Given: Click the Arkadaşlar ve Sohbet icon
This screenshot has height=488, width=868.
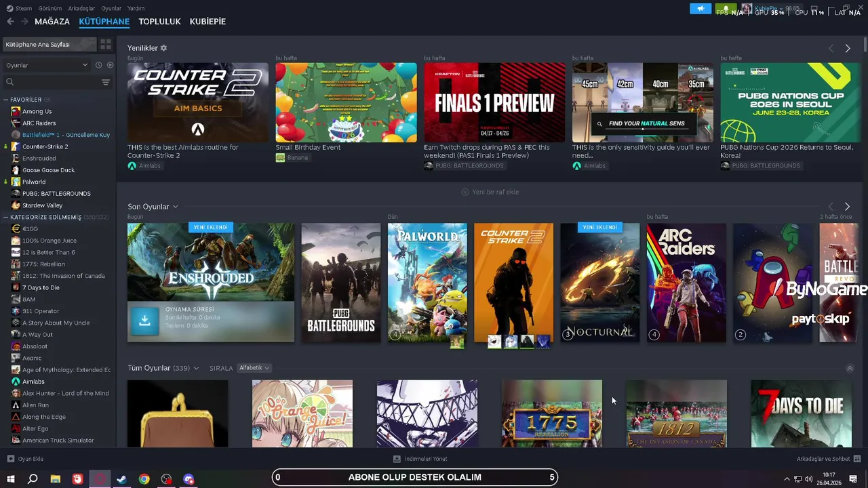Looking at the screenshot, I should (857, 459).
